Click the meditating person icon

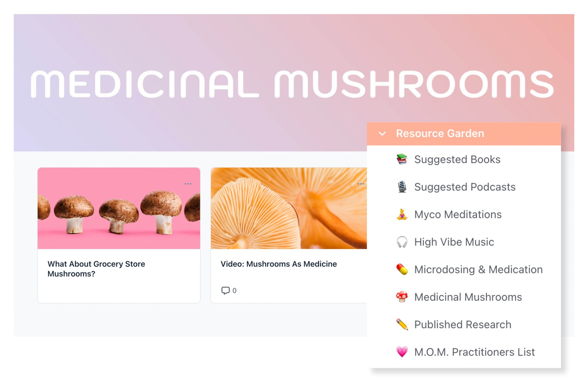[402, 214]
